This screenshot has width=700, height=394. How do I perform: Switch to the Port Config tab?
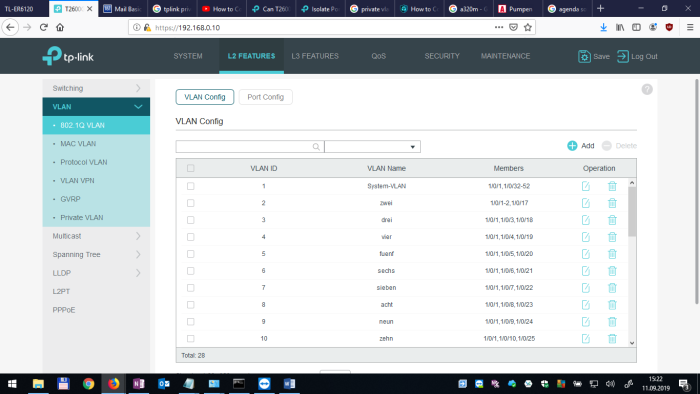pyautogui.click(x=266, y=97)
